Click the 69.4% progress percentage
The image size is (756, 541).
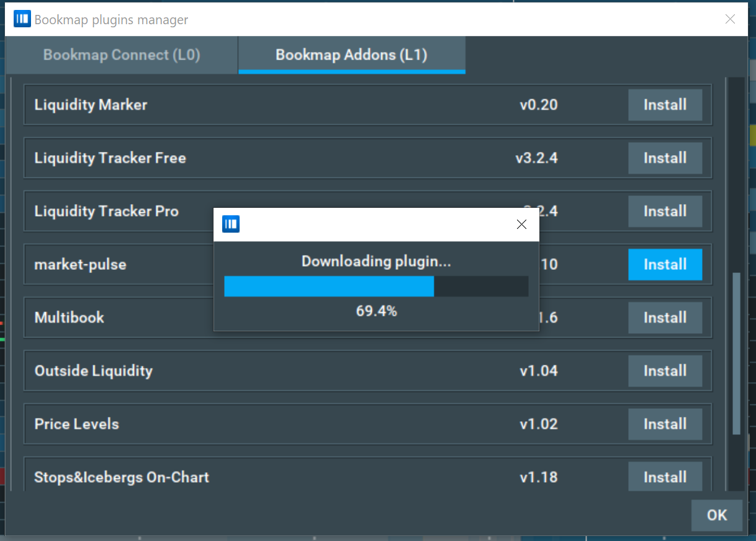(376, 311)
